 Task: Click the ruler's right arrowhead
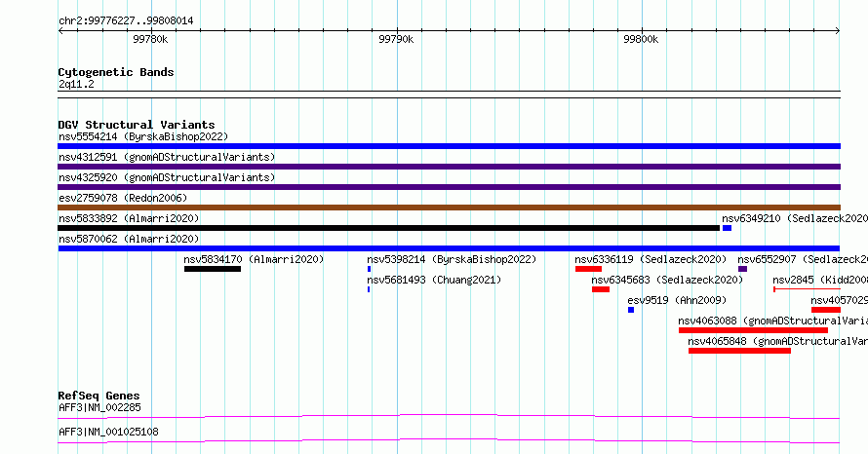(x=838, y=31)
